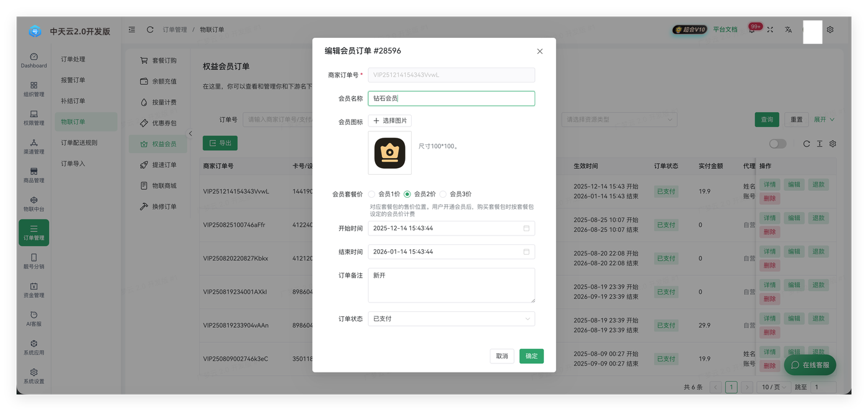Click the 会员名称 input field
The width and height of the screenshot is (868, 411).
click(451, 99)
